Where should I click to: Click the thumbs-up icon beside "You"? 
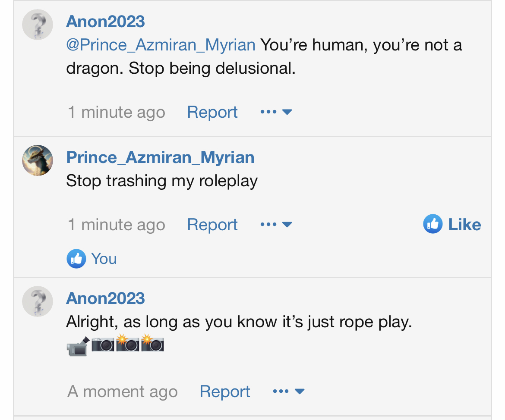click(76, 259)
